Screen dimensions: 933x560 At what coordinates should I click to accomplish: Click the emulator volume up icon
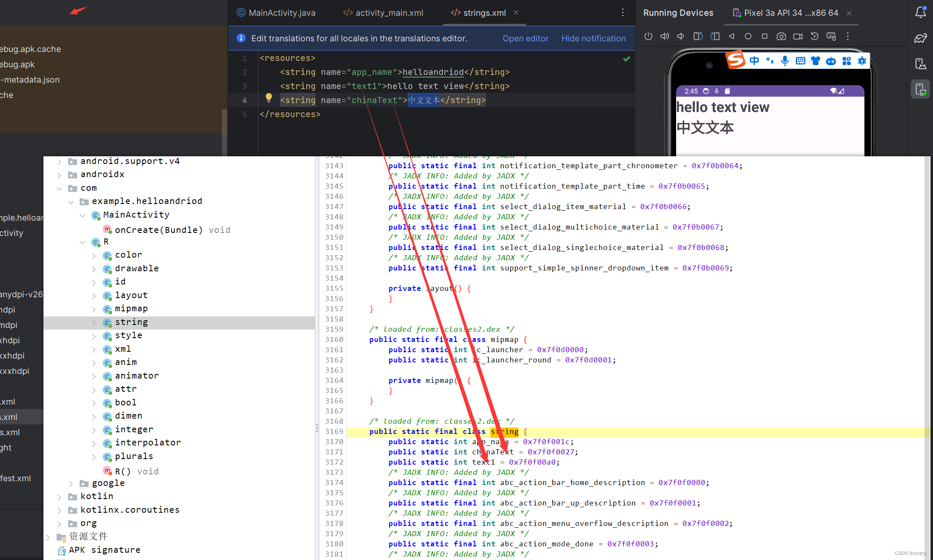click(x=664, y=37)
